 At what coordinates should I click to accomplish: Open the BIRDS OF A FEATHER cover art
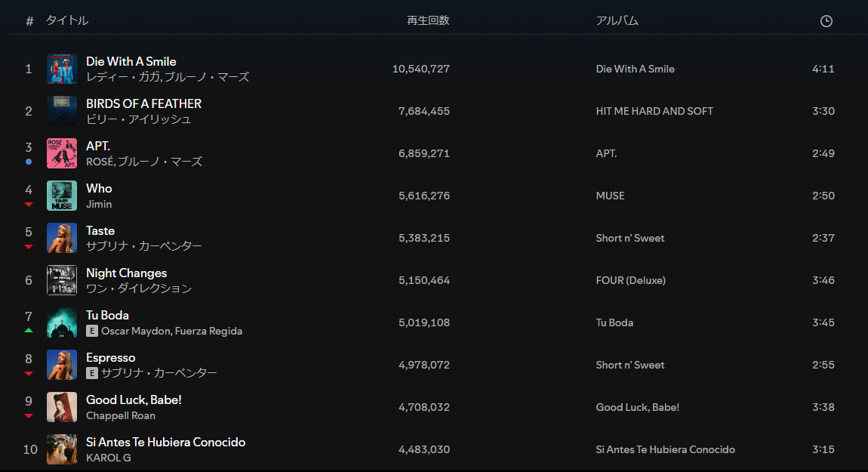click(x=62, y=111)
